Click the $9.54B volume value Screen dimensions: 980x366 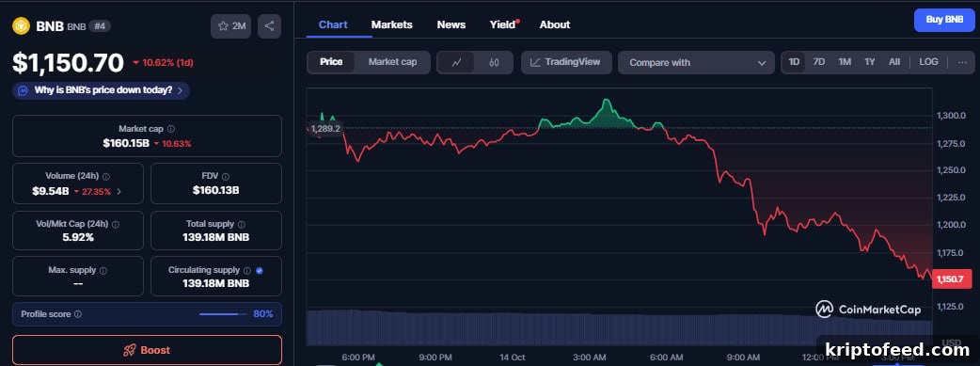click(51, 191)
